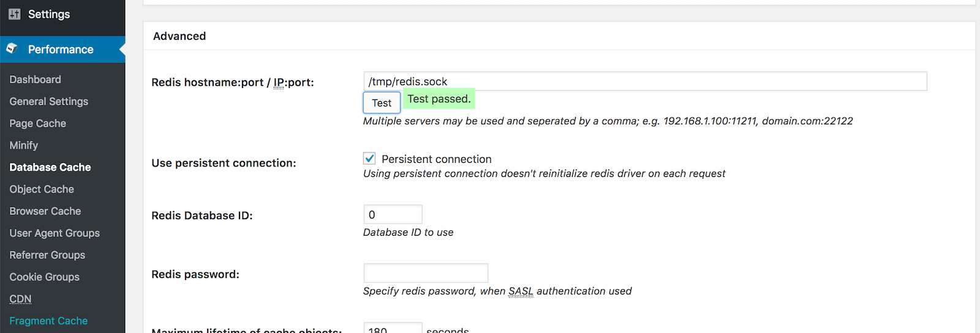This screenshot has width=980, height=333.
Task: Click the Test button for Redis
Action: coord(382,103)
